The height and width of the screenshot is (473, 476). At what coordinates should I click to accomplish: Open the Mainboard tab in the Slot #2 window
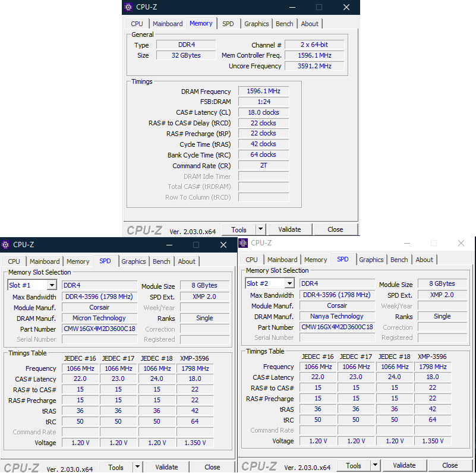282,260
